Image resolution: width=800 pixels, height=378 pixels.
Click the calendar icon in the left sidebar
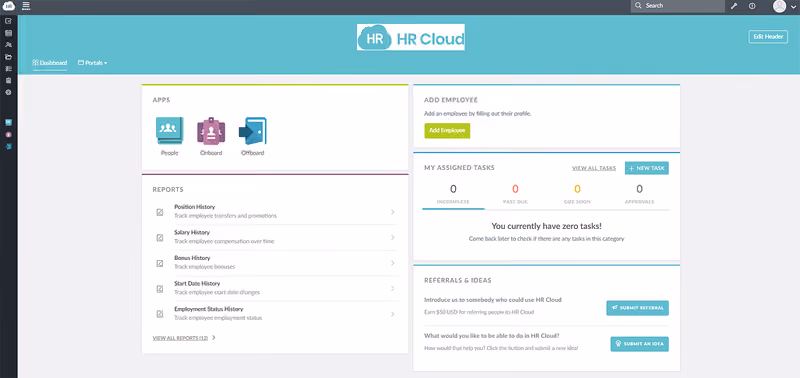pos(8,33)
